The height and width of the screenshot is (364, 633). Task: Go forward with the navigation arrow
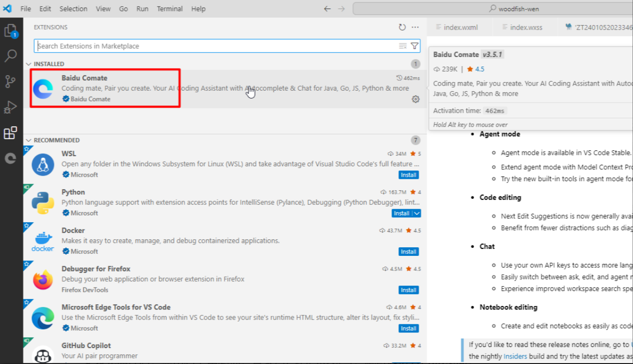click(x=341, y=9)
